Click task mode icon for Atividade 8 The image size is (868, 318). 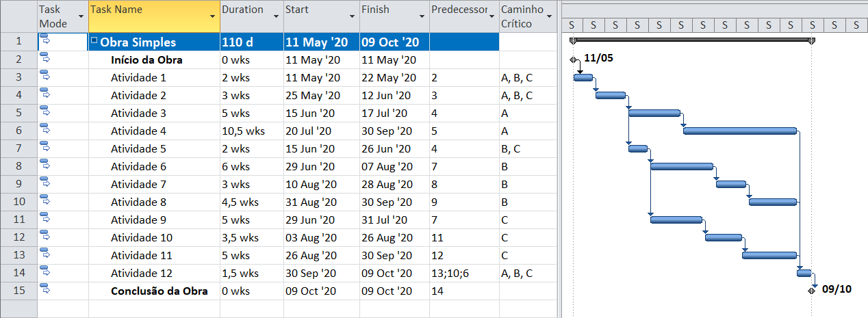[x=46, y=201]
